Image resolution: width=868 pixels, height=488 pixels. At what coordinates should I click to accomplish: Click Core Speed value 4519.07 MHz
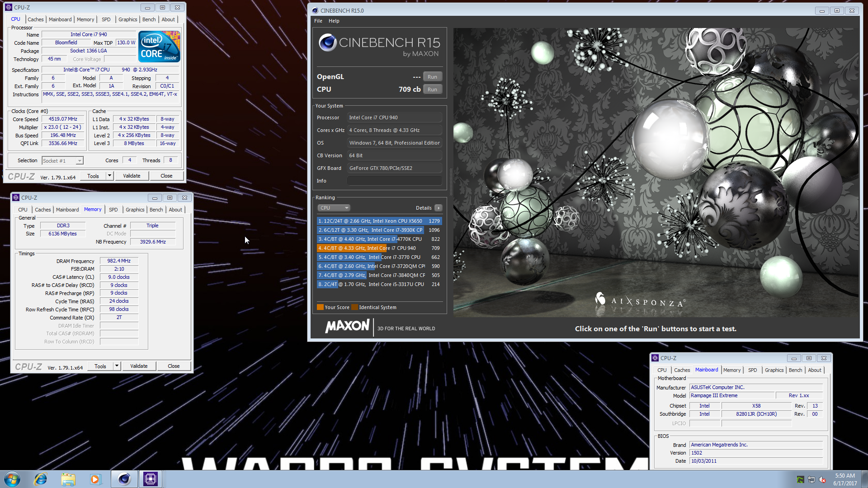click(63, 119)
